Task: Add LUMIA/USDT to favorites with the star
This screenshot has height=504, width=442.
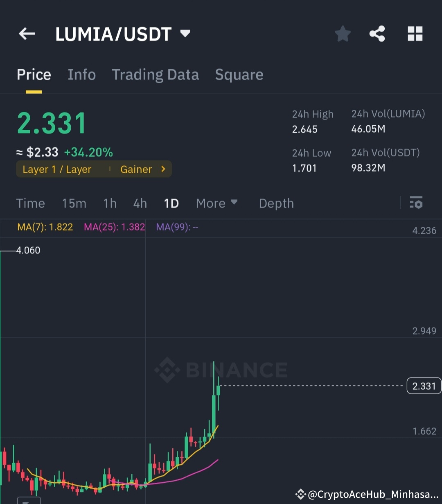Action: [x=343, y=34]
